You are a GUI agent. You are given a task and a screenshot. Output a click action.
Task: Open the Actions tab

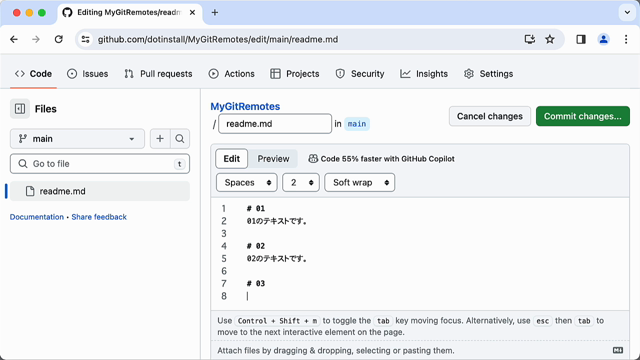[231, 74]
